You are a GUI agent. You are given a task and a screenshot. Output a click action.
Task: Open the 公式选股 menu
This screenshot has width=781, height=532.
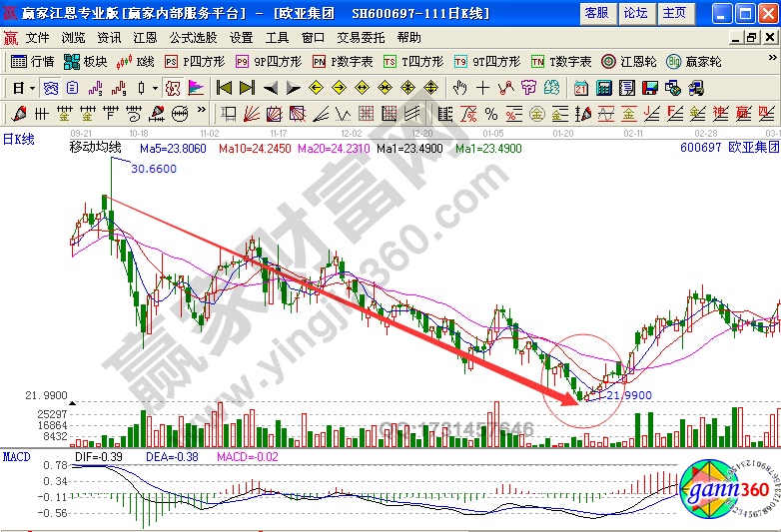(191, 37)
